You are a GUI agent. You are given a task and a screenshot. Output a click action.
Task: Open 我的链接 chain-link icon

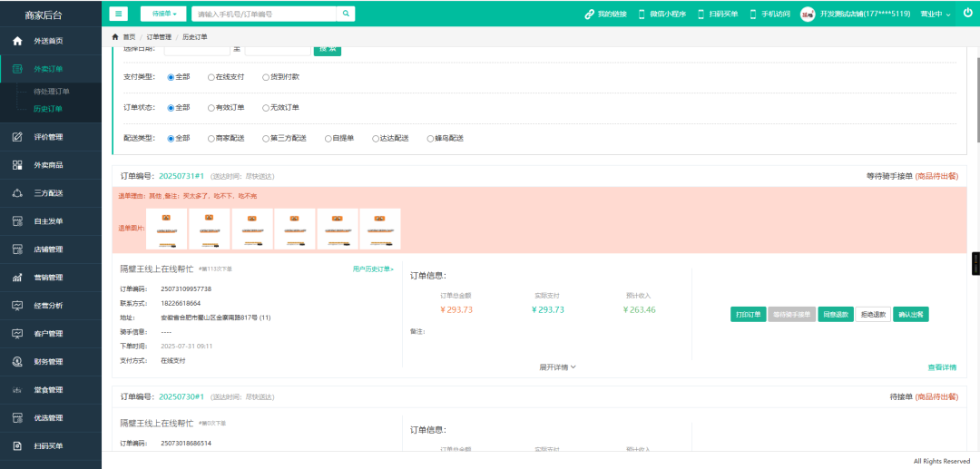(x=589, y=15)
